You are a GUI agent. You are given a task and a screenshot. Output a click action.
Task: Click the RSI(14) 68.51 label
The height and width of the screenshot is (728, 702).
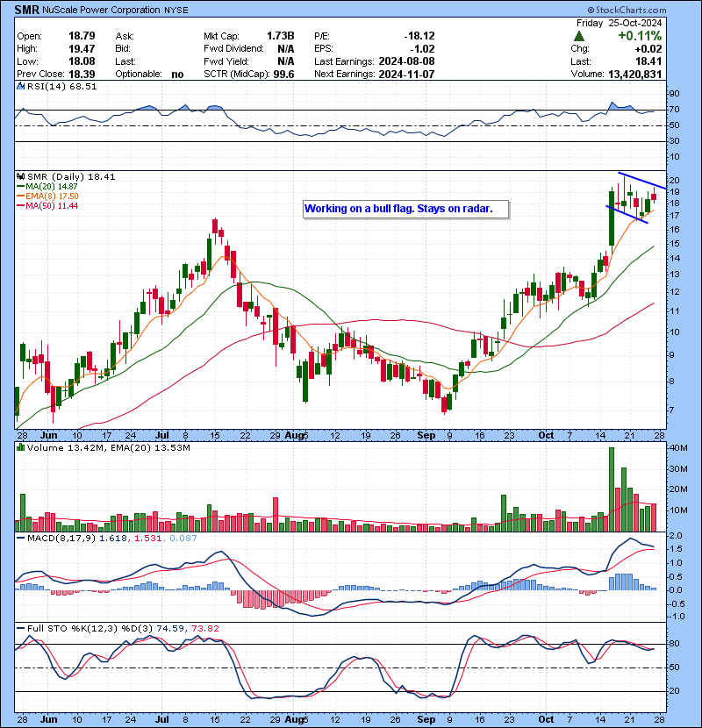(61, 86)
